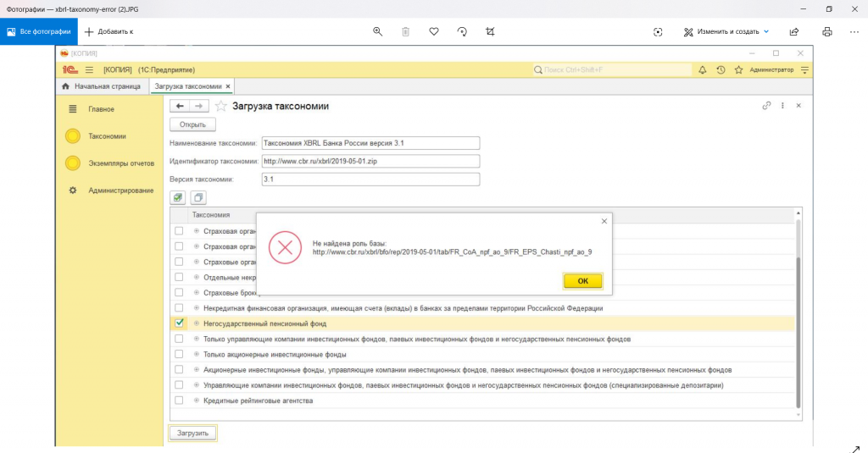868x453 pixels.
Task: Check the Кредитные рейтинговые агентства checkbox
Action: pyautogui.click(x=179, y=401)
